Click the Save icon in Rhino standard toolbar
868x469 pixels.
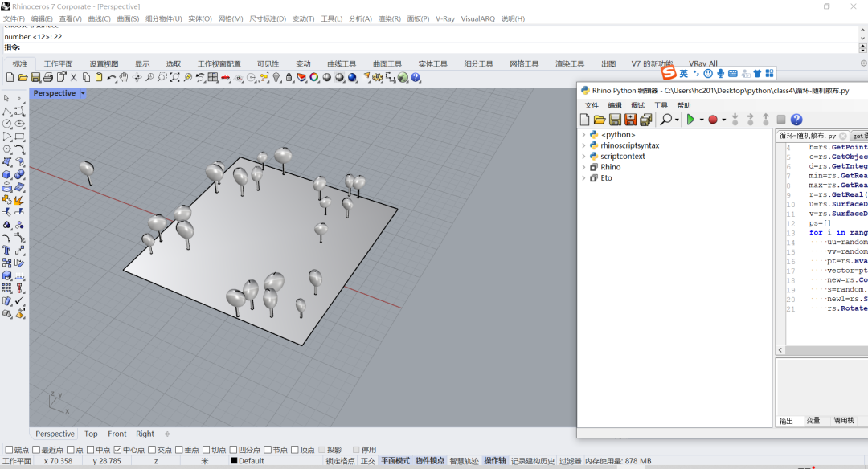(35, 77)
